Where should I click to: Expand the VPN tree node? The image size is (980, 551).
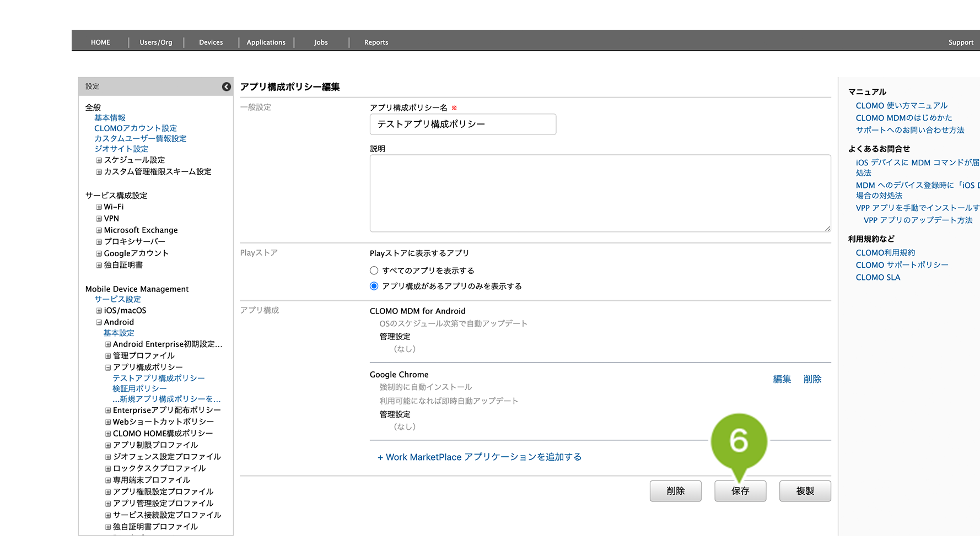click(99, 219)
